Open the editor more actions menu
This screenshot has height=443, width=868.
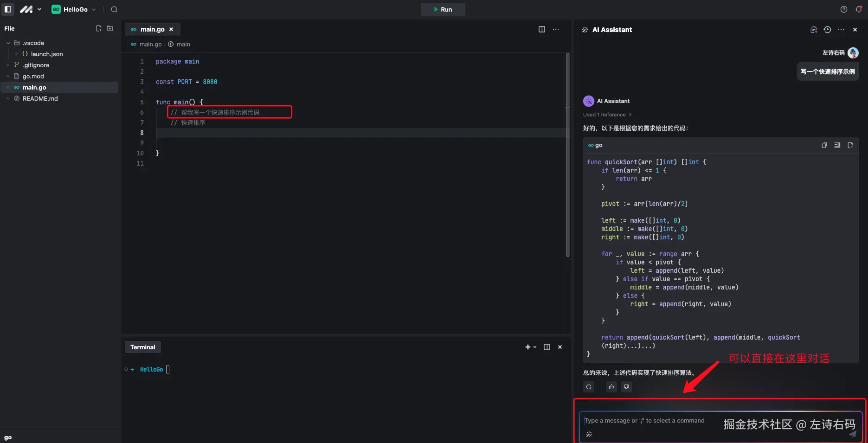pos(556,29)
